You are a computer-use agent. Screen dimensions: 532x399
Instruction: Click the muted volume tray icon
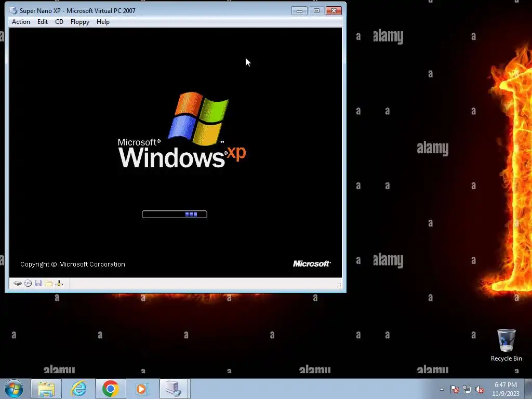coord(480,389)
